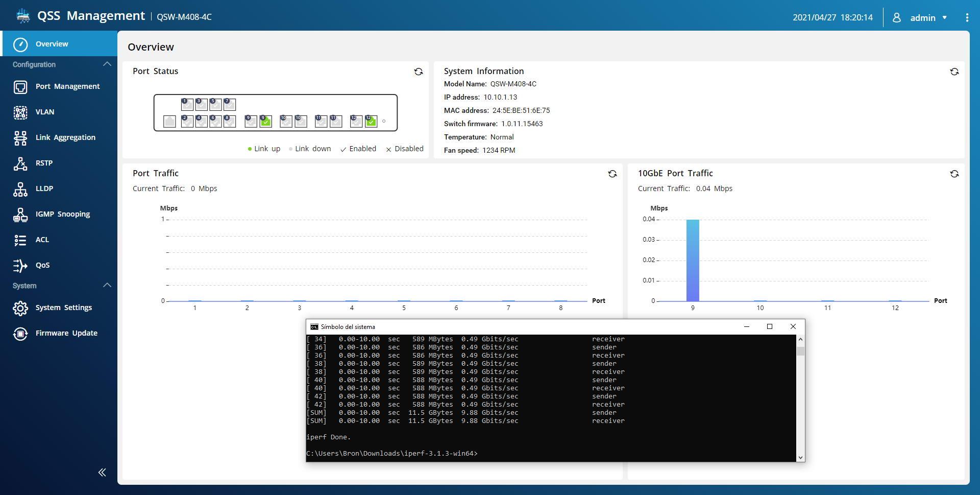Select port 3 in Port Status
Screen dimensions: 980x495
click(x=201, y=104)
